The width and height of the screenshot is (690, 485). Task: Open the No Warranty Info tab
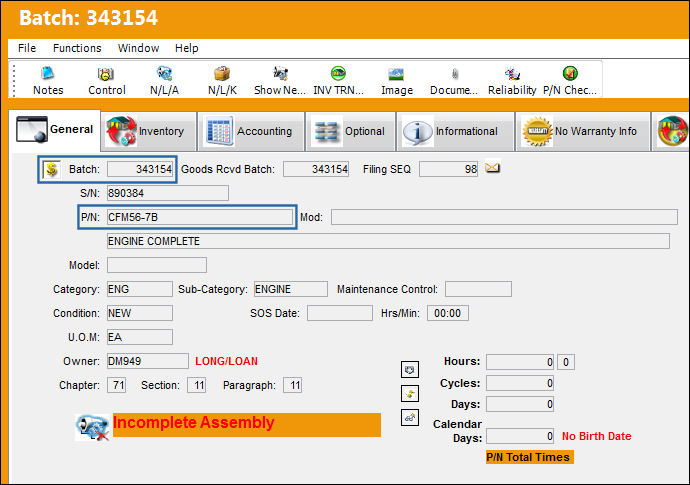583,131
